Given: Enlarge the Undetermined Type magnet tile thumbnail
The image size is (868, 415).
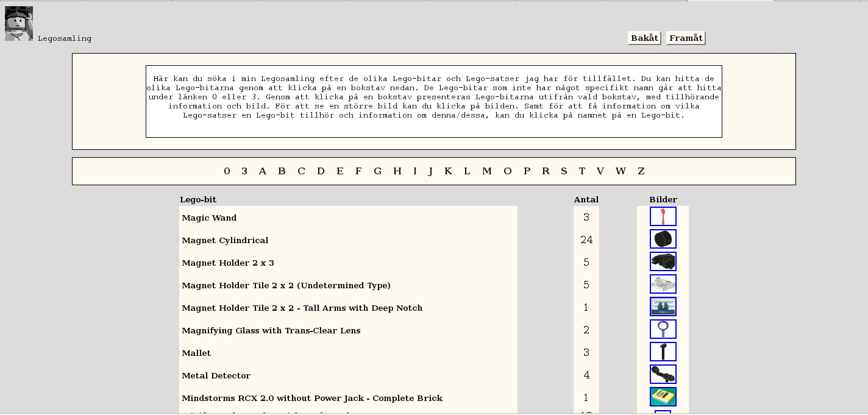Looking at the screenshot, I should click(663, 284).
